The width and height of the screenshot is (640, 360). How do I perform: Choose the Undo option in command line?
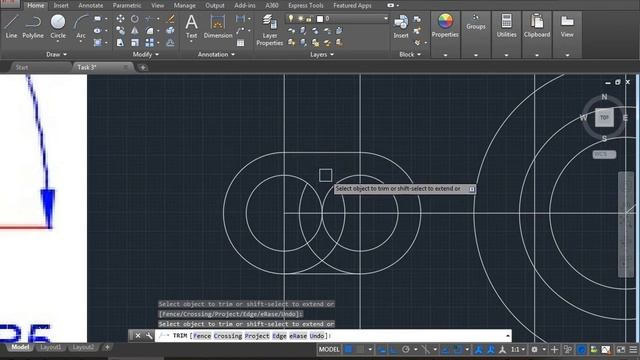(x=317, y=336)
